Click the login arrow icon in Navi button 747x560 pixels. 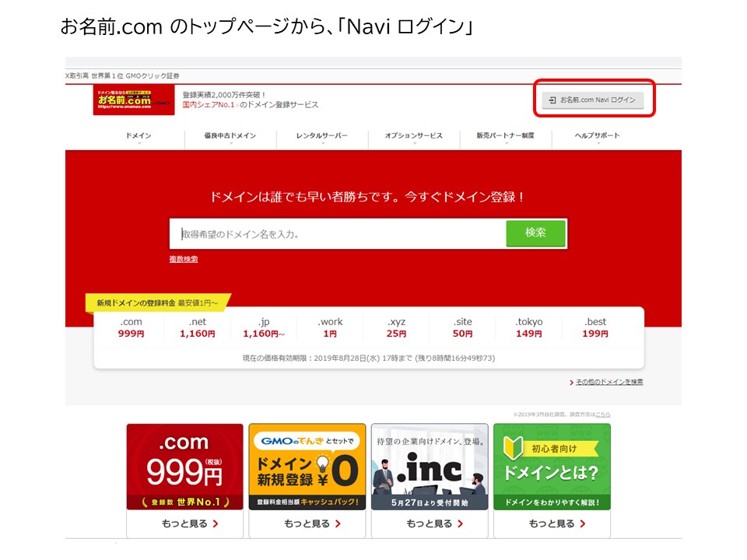(x=552, y=100)
